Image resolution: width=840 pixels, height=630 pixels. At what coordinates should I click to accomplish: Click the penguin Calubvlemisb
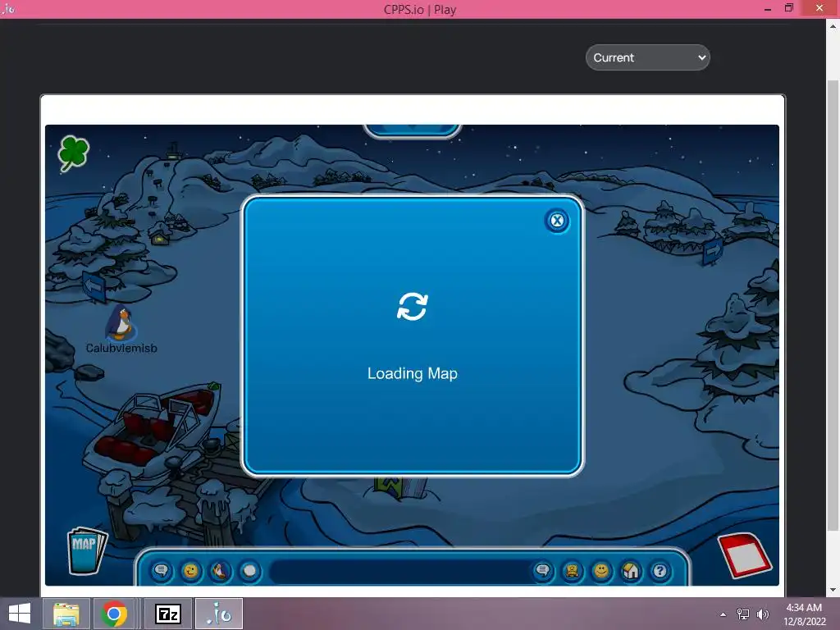(x=121, y=322)
